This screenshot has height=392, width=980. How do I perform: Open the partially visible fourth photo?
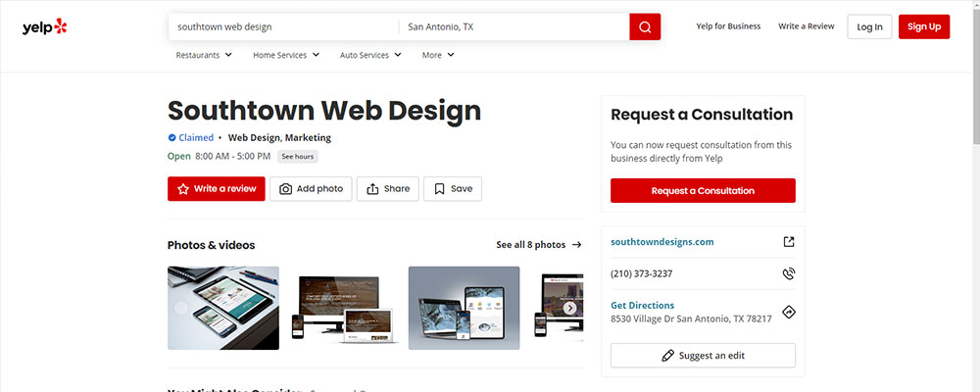(556, 308)
